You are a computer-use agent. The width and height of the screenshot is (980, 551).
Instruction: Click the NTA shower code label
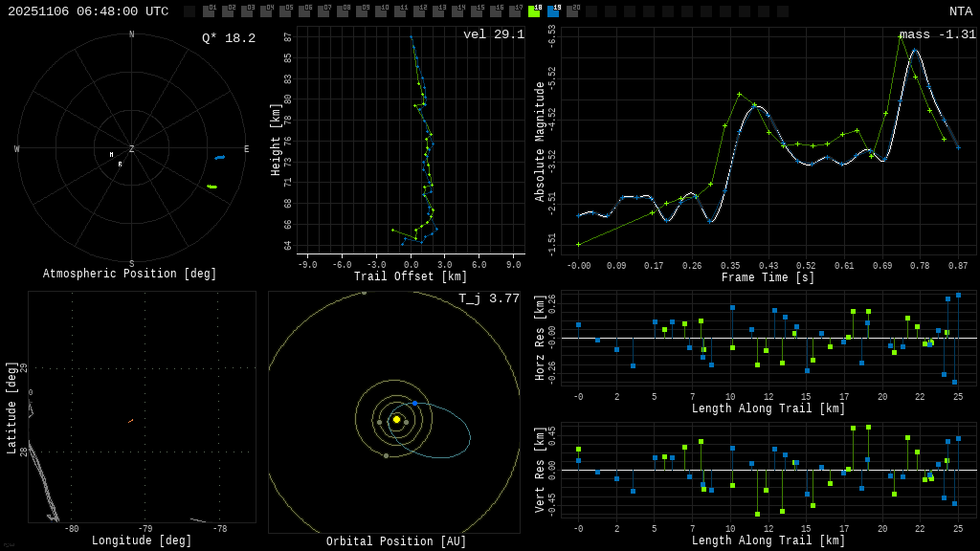coord(960,11)
